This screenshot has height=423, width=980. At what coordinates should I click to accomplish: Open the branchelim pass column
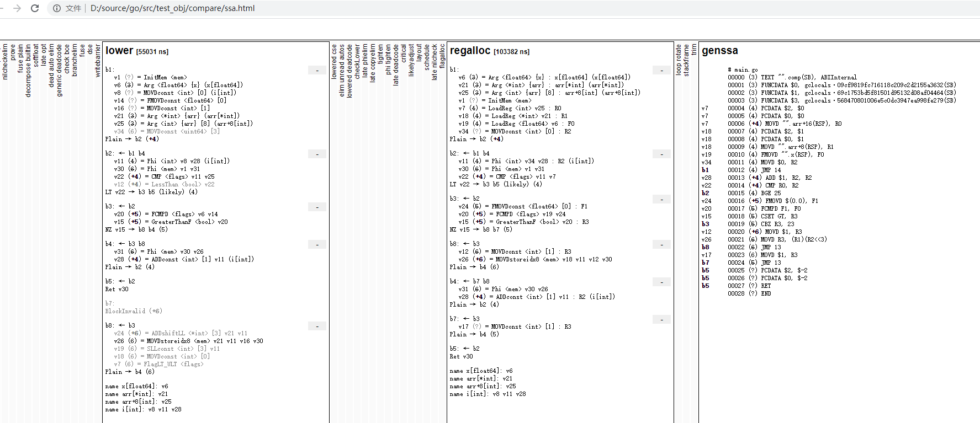point(75,60)
